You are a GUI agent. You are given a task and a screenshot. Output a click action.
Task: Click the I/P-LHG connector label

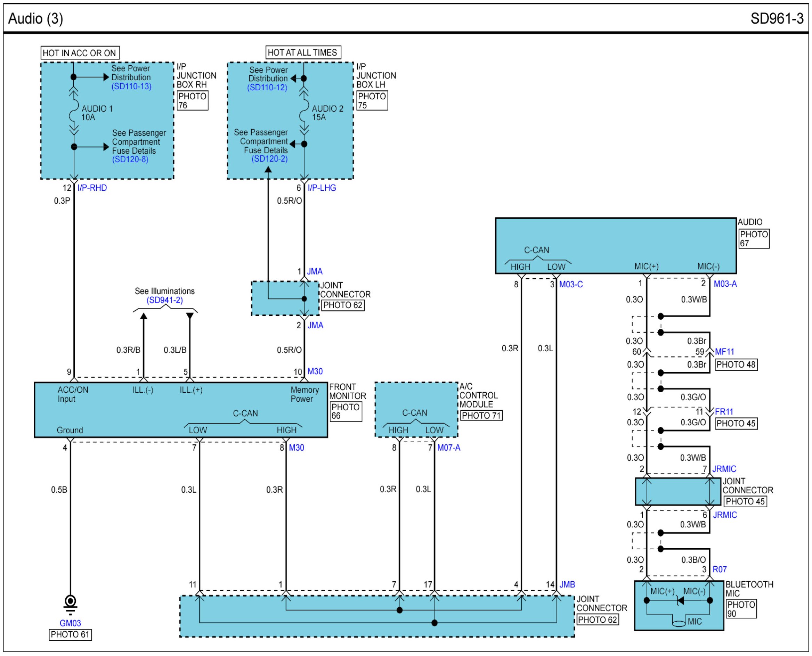pos(321,188)
